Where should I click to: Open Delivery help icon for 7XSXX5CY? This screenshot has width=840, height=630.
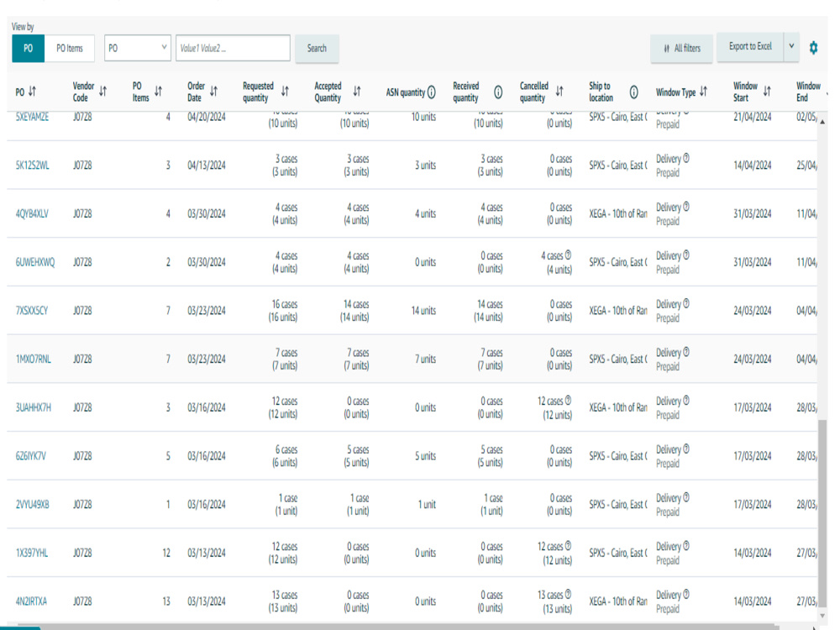(686, 303)
